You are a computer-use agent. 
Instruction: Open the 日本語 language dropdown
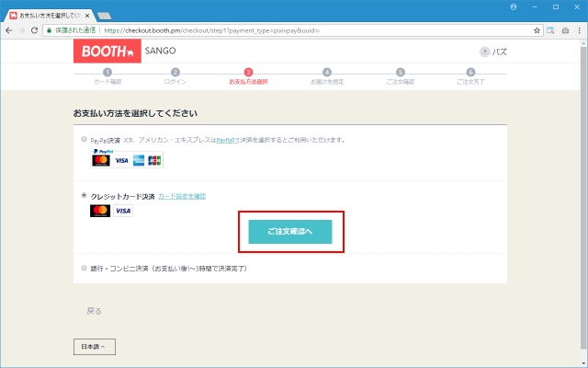point(95,347)
